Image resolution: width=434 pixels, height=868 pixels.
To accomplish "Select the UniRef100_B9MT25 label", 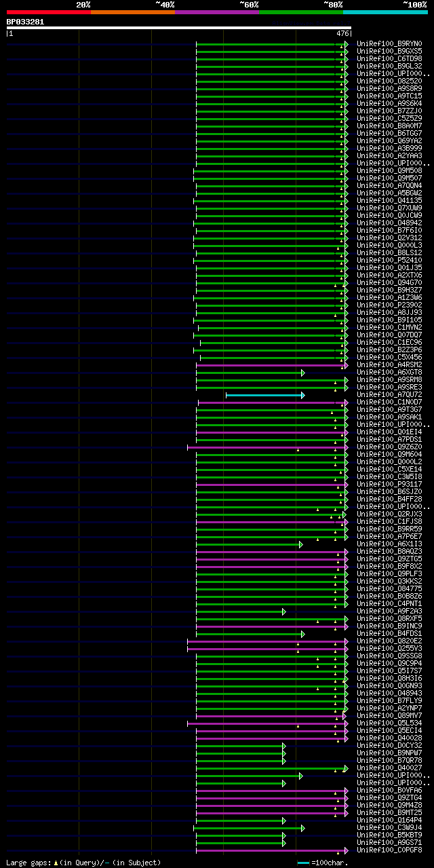I will click(389, 813).
